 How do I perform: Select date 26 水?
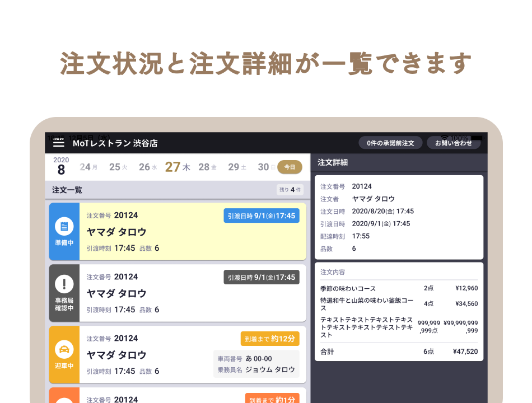148,167
